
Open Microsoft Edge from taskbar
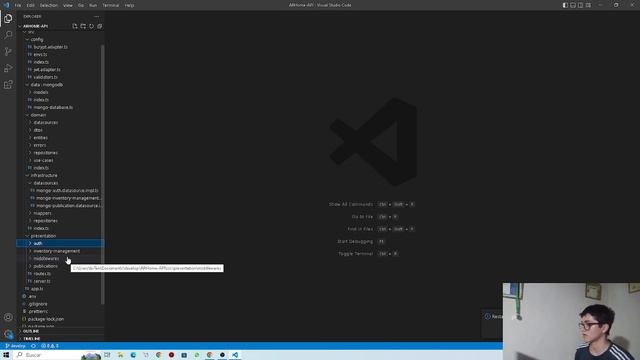pos(133,355)
